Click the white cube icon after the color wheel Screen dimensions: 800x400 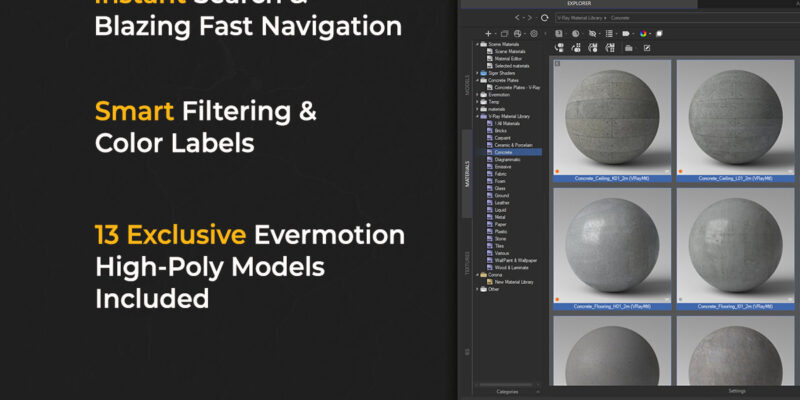[659, 34]
